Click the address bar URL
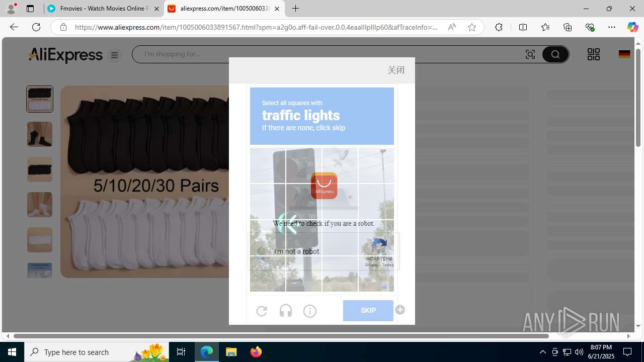Screen dimensions: 644x362 256,27
